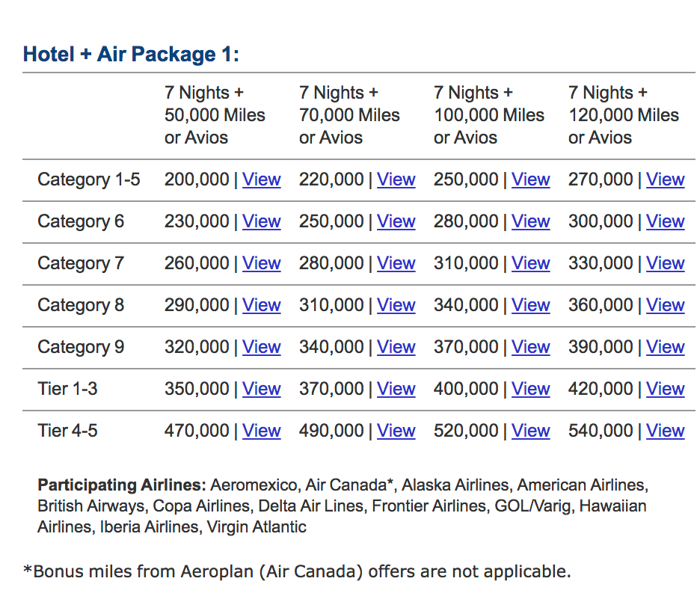Click View link next to 330,000
Viewport: 700px width, 602px height.
665,263
